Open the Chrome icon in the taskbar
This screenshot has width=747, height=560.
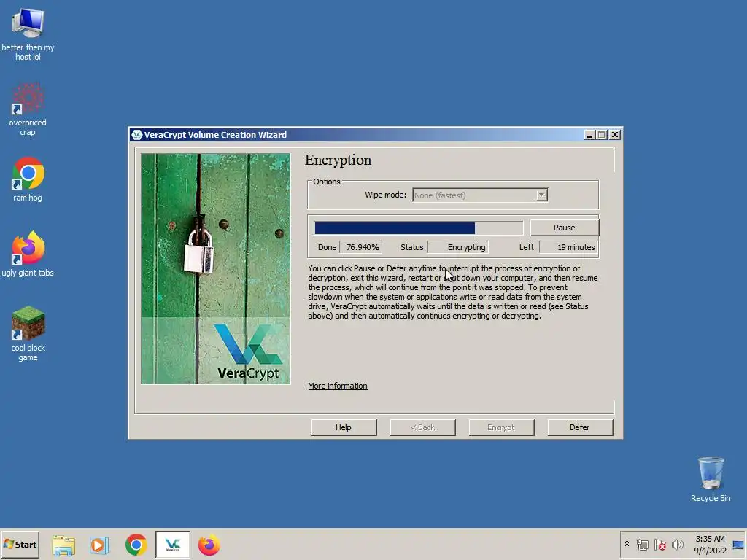136,545
